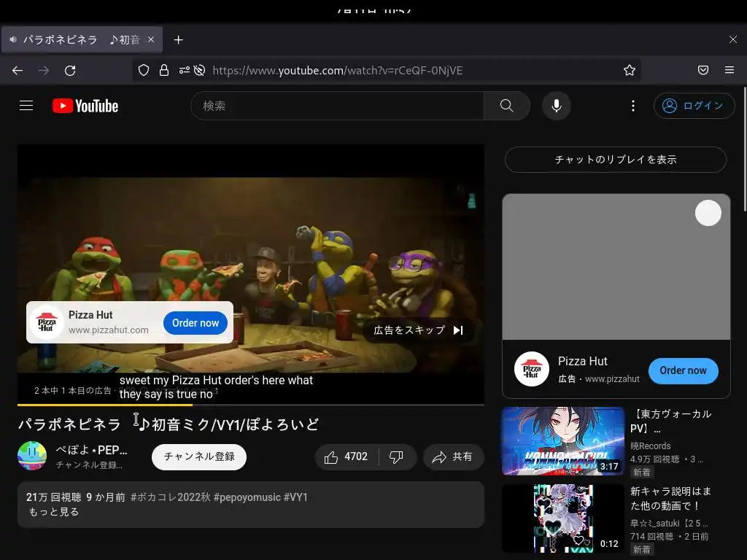Image resolution: width=747 pixels, height=560 pixels.
Task: Open the YouTube settings three-dot menu
Action: (x=633, y=106)
